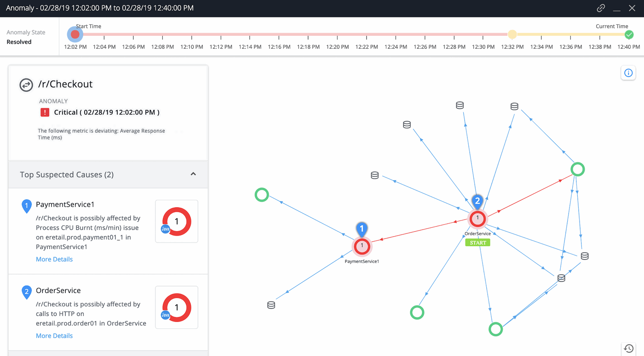Click the deviating metric description text

tap(101, 134)
